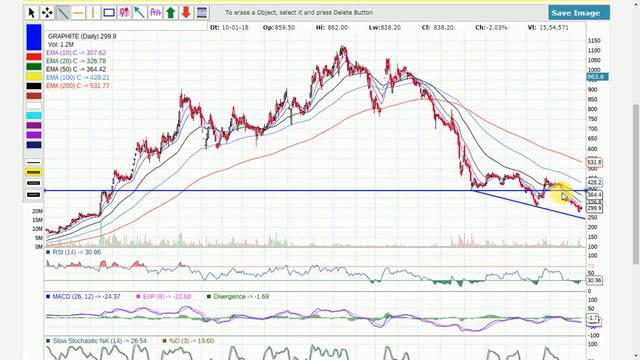Image resolution: width=640 pixels, height=360 pixels.
Task: Pick the yellow color swatch
Action: pyautogui.click(x=34, y=76)
